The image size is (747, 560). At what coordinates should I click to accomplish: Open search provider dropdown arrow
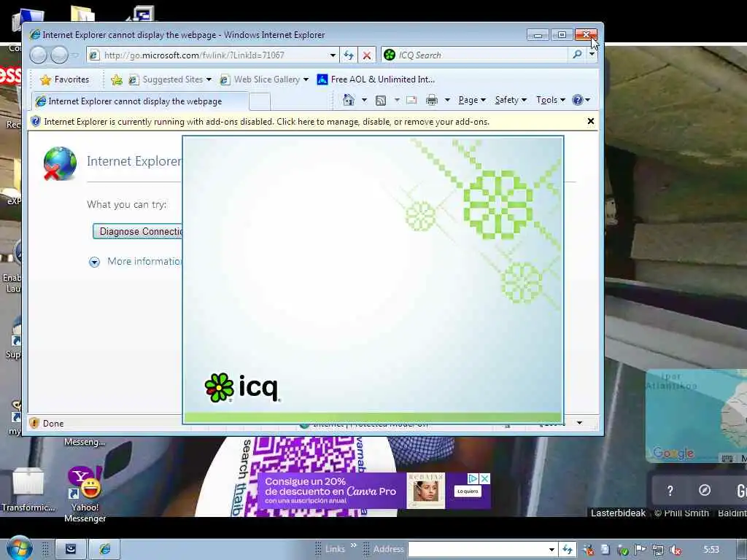tap(592, 55)
